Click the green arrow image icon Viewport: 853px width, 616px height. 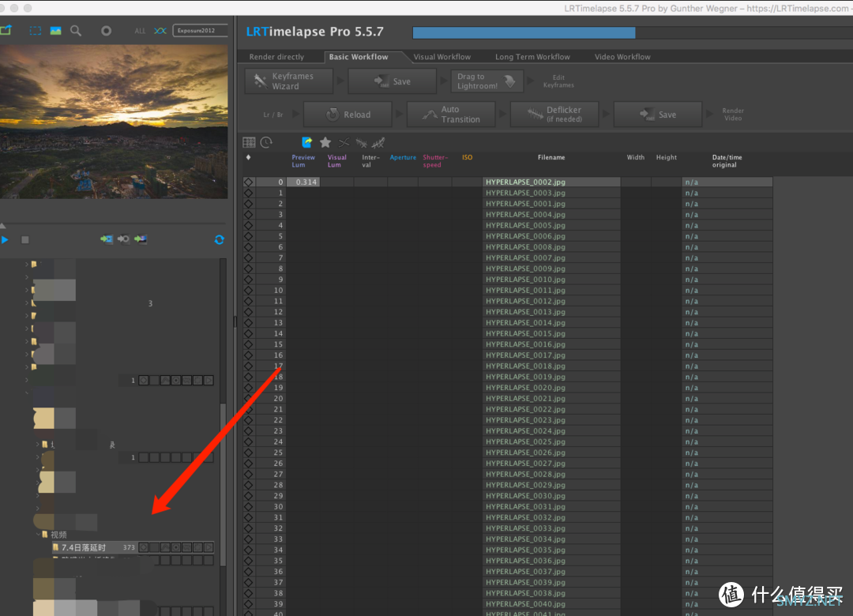coord(141,239)
